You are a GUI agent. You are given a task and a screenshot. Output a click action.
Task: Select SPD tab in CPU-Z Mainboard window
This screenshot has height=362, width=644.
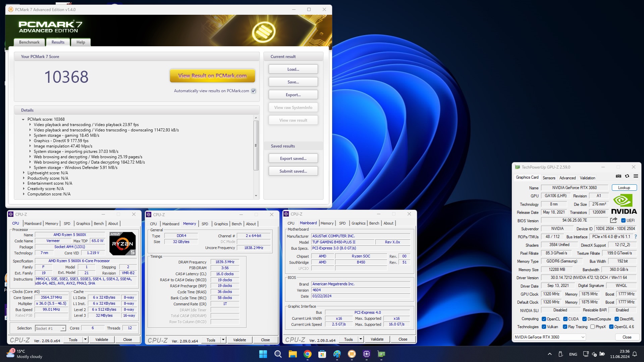click(342, 223)
